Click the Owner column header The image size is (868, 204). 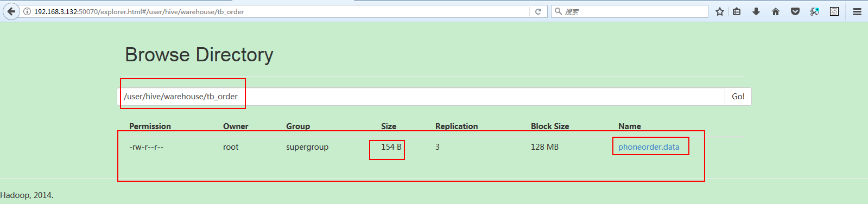[x=236, y=126]
